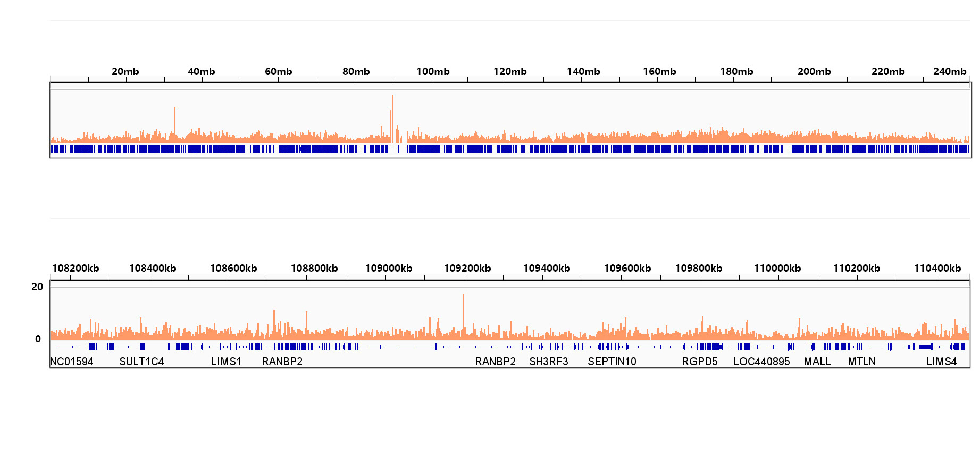The image size is (980, 452).
Task: Select the 108200kb ruler label
Action: 76,268
